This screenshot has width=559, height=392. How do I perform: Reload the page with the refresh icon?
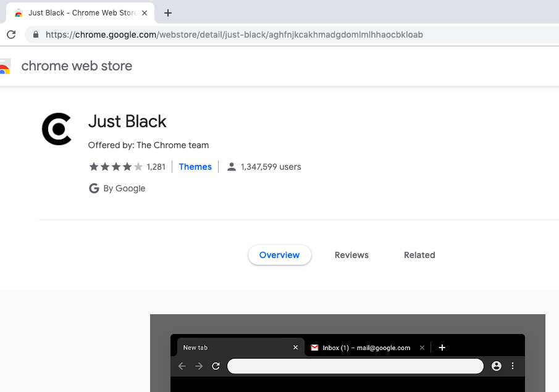pyautogui.click(x=11, y=35)
